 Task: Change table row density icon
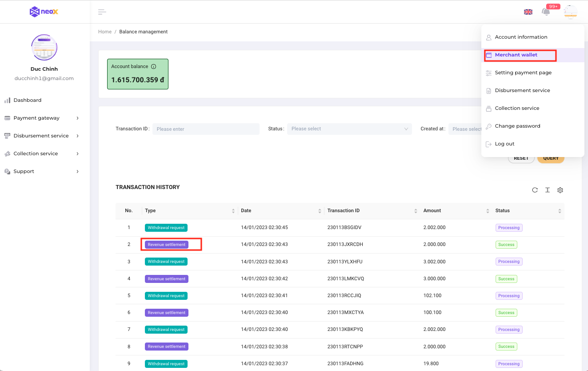[x=548, y=190]
